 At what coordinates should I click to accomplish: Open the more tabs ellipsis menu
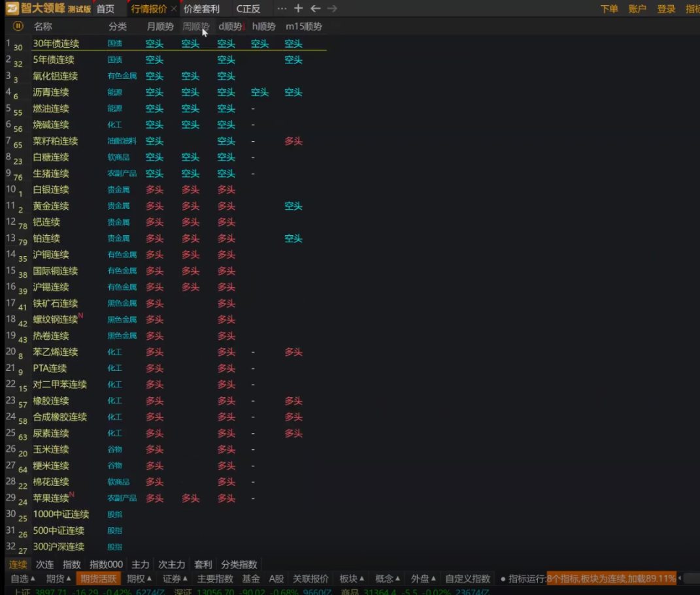point(282,8)
